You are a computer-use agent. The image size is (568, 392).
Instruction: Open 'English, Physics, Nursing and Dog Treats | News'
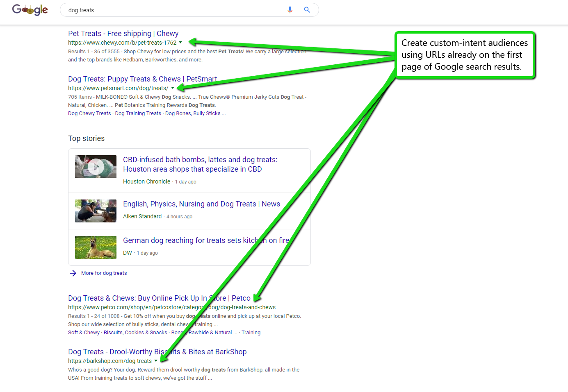point(201,204)
